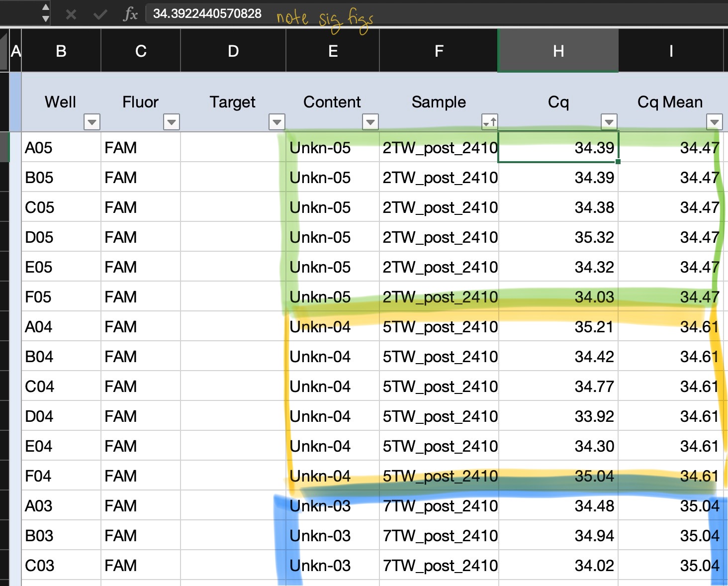This screenshot has height=586, width=728.
Task: Select Cq value 34.30
Action: (x=558, y=446)
